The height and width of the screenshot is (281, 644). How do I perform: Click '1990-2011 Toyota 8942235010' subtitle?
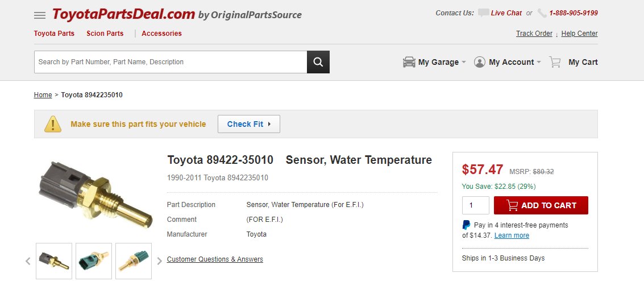pos(218,178)
